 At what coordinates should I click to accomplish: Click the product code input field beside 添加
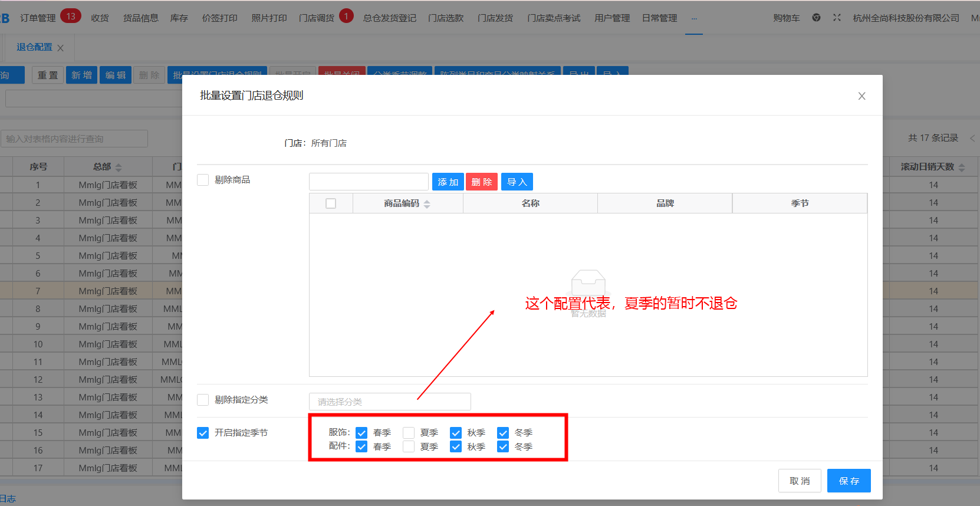369,182
